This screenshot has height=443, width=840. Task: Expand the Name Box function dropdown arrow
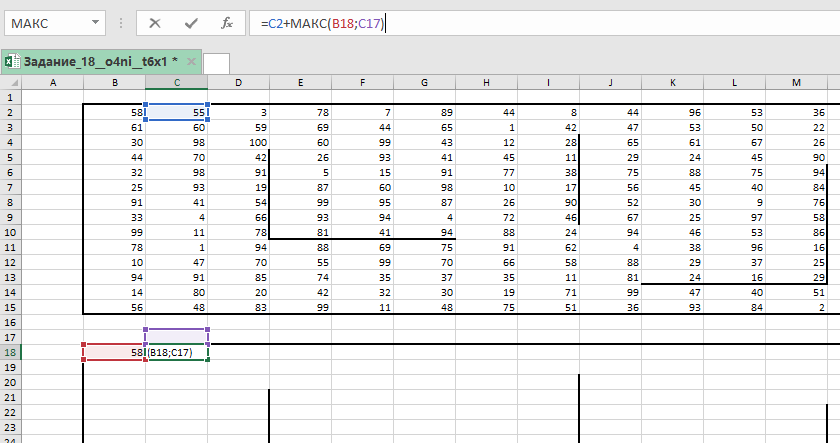click(93, 22)
